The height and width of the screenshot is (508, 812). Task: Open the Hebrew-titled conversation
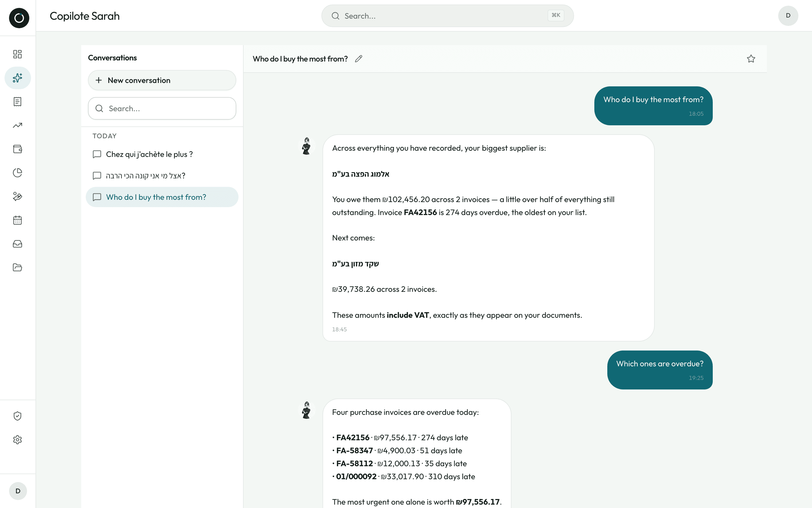(162, 176)
